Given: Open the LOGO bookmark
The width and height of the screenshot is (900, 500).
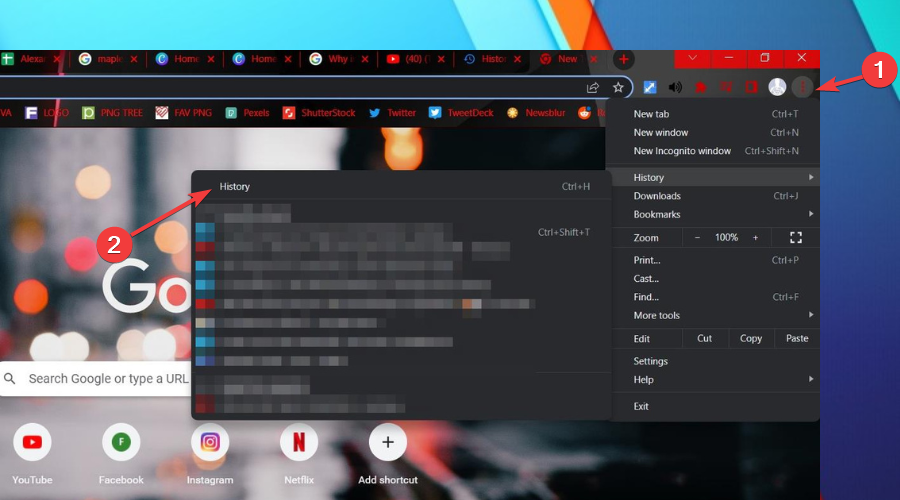Looking at the screenshot, I should pyautogui.click(x=47, y=113).
